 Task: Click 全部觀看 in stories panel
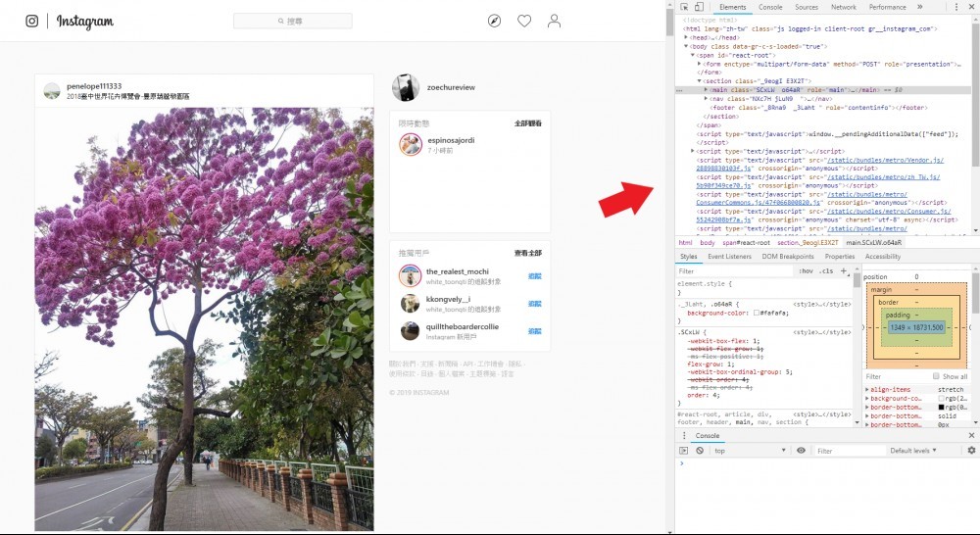(527, 123)
